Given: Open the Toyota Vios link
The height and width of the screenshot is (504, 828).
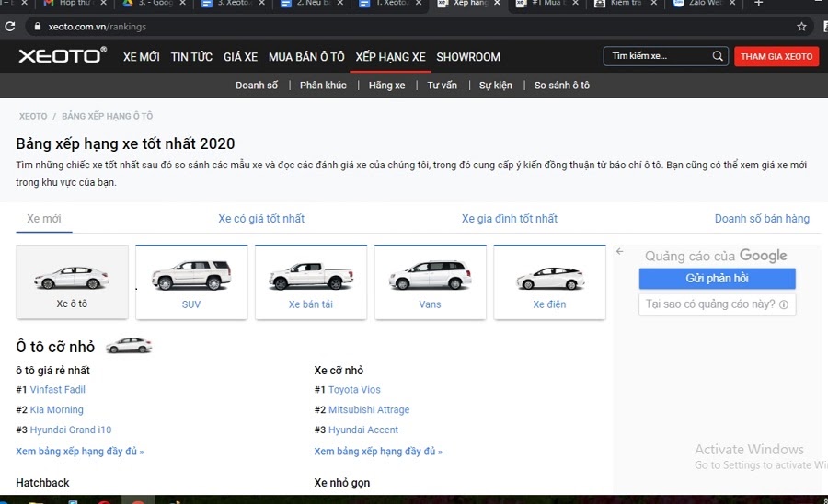Looking at the screenshot, I should click(354, 390).
